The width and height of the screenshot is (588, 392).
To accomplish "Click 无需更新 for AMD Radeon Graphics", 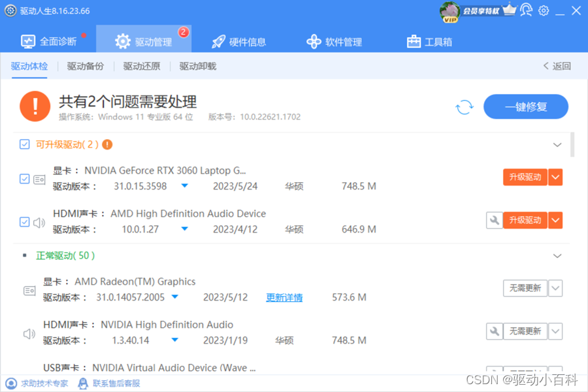I will pos(525,288).
